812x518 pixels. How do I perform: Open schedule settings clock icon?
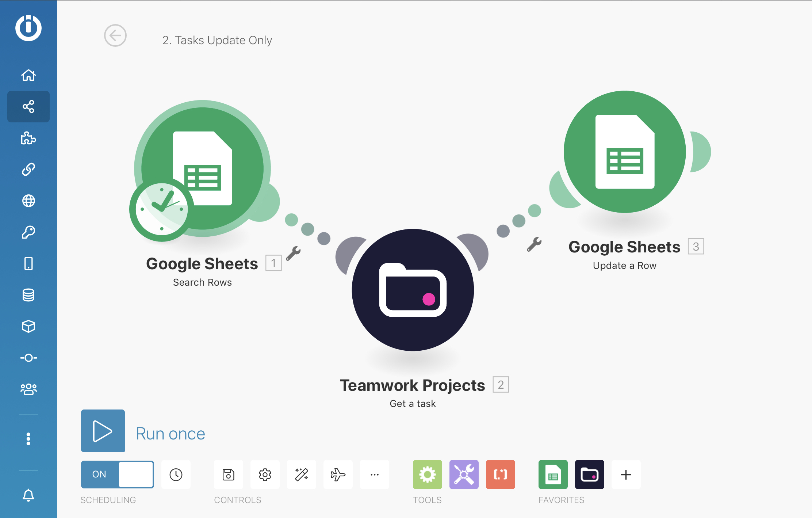176,475
